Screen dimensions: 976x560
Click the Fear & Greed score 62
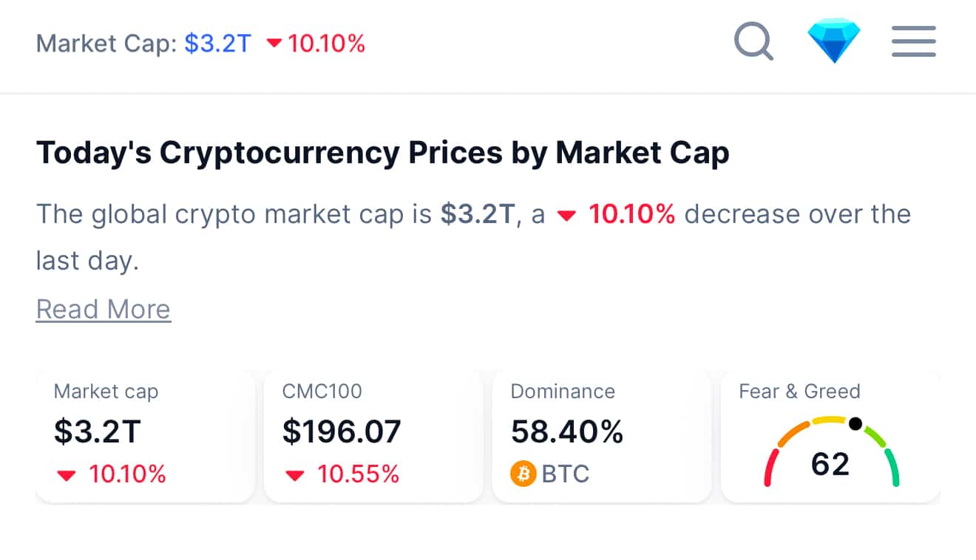click(830, 464)
